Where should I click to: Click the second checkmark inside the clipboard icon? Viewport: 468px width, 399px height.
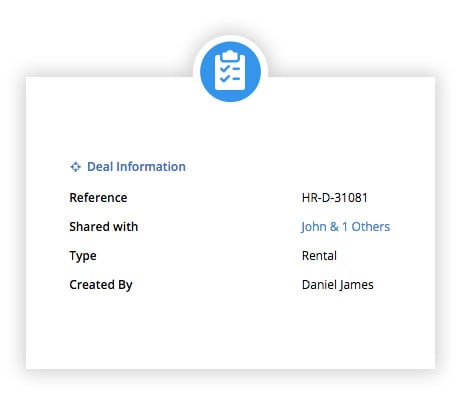pyautogui.click(x=225, y=79)
